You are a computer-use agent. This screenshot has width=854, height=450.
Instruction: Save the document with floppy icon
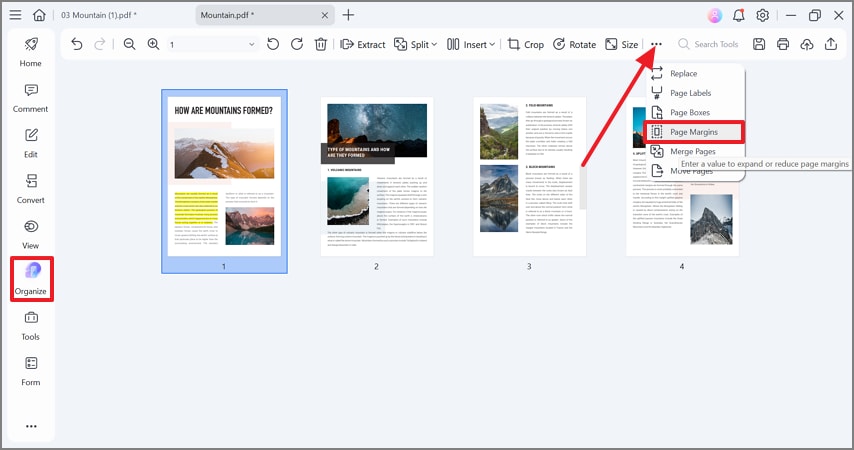[759, 44]
